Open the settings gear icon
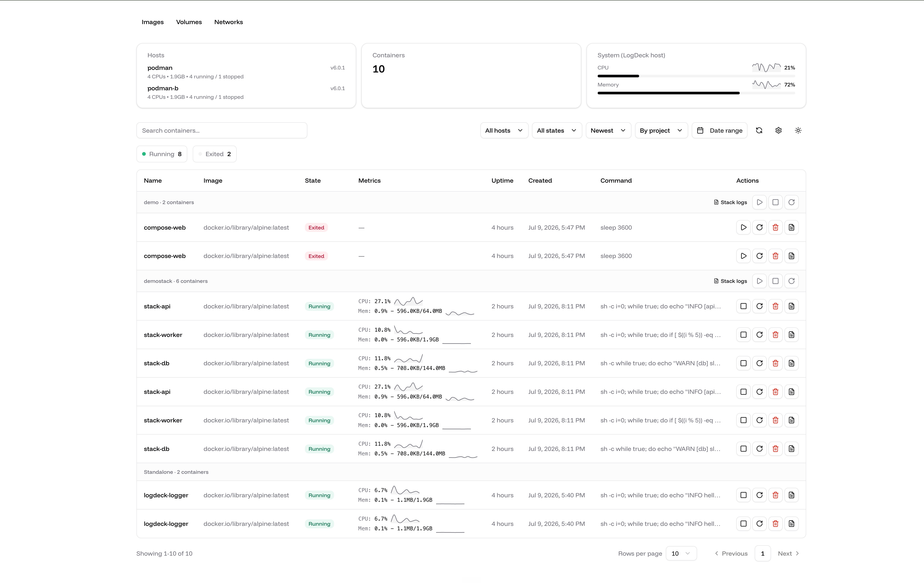 (x=778, y=130)
